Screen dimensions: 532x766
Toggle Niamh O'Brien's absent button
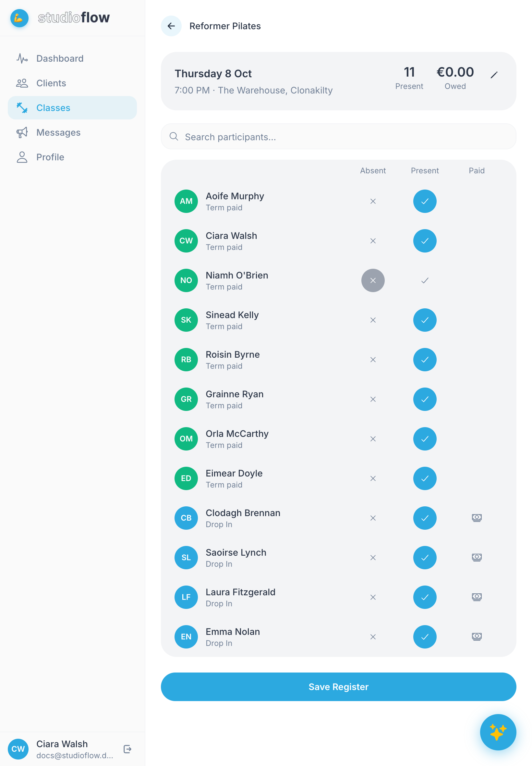point(373,280)
